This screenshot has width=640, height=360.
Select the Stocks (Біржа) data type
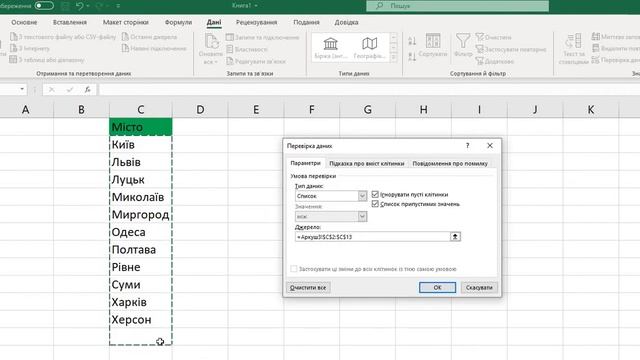coord(331,48)
